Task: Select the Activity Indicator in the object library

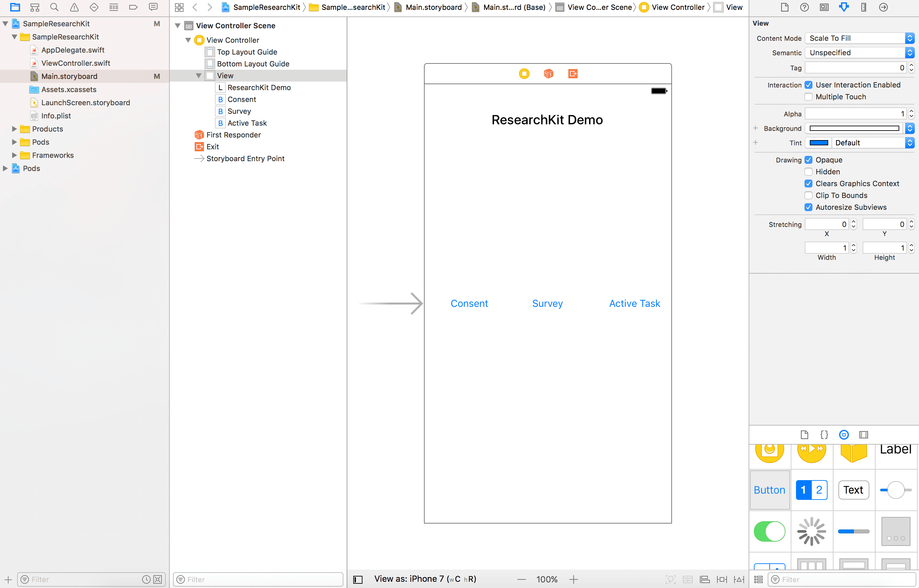Action: pos(811,531)
